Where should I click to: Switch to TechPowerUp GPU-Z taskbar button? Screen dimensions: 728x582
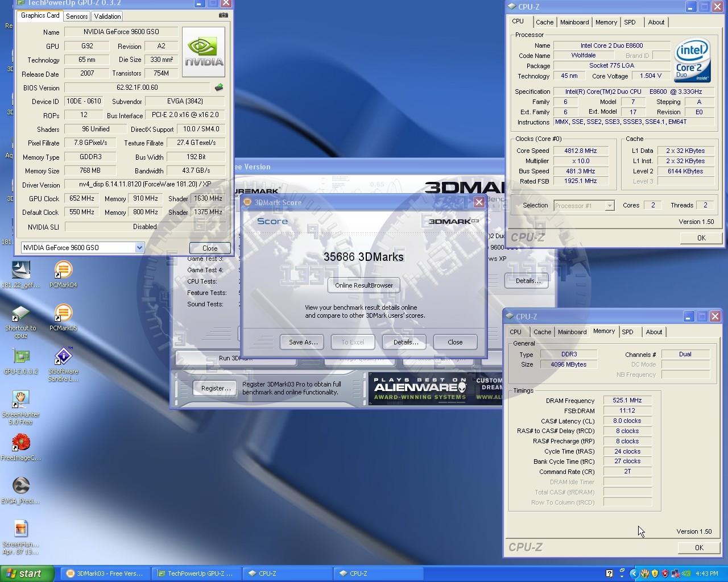click(196, 573)
